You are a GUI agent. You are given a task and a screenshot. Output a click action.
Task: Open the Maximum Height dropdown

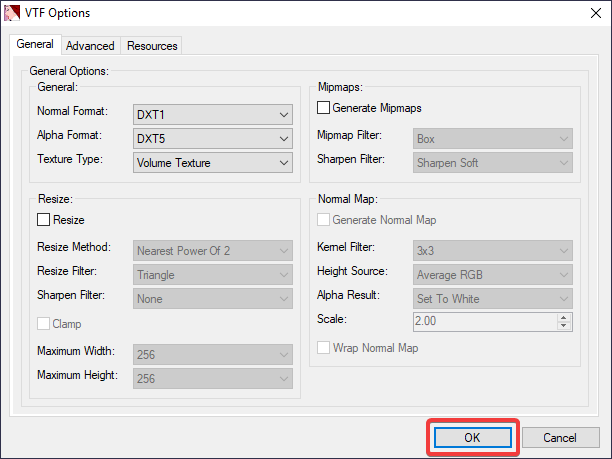tap(213, 379)
